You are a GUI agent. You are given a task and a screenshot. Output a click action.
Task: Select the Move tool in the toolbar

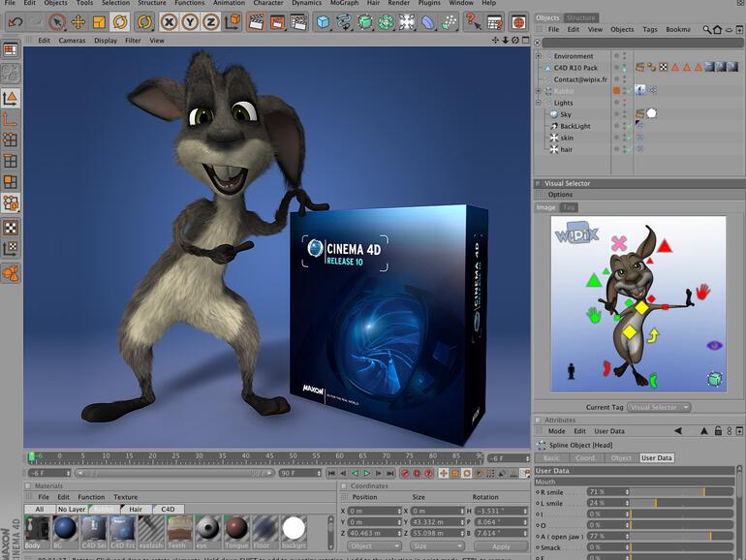click(78, 21)
